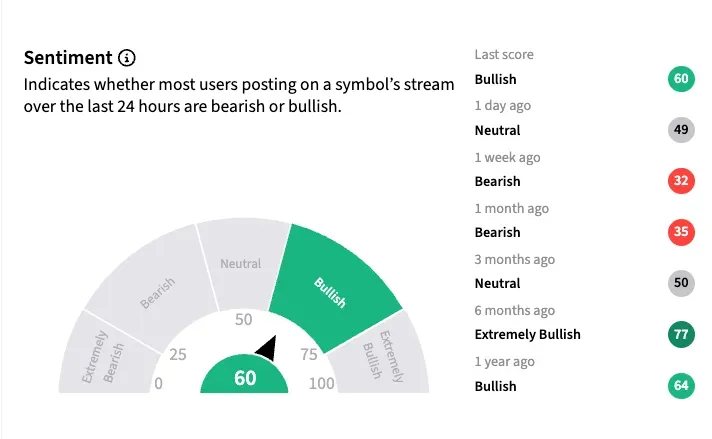Click the Sentiment heading text
Viewport: 712px width, 439px height.
pyautogui.click(x=67, y=58)
